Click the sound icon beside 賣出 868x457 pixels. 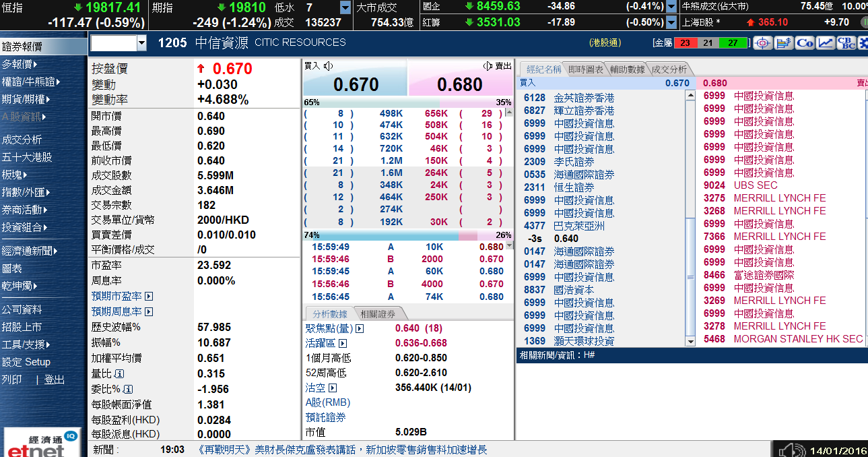[488, 66]
